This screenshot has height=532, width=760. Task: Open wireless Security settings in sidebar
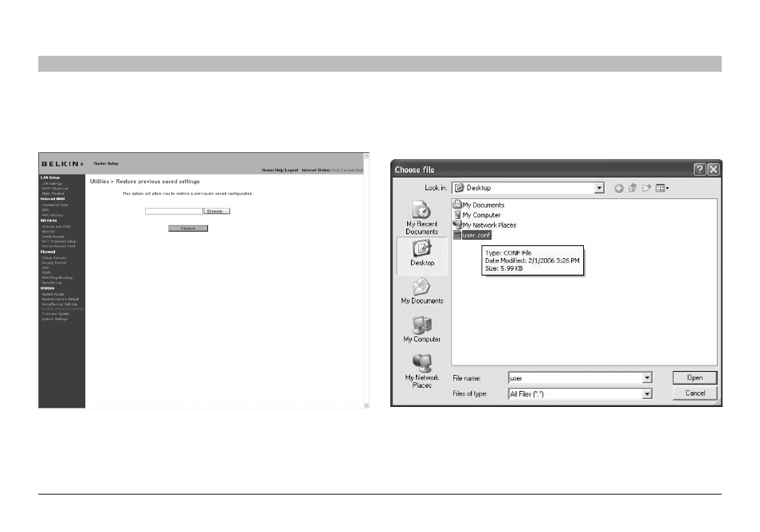49,231
